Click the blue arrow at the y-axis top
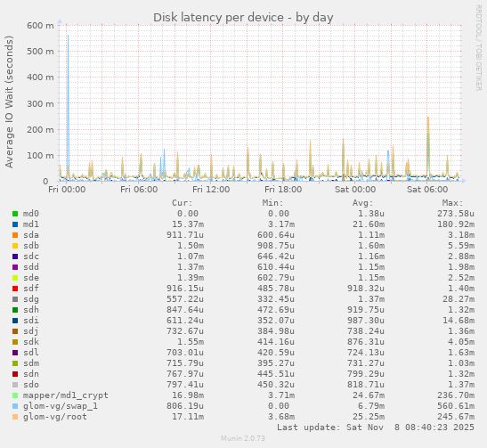This screenshot has width=487, height=448. tap(60, 21)
